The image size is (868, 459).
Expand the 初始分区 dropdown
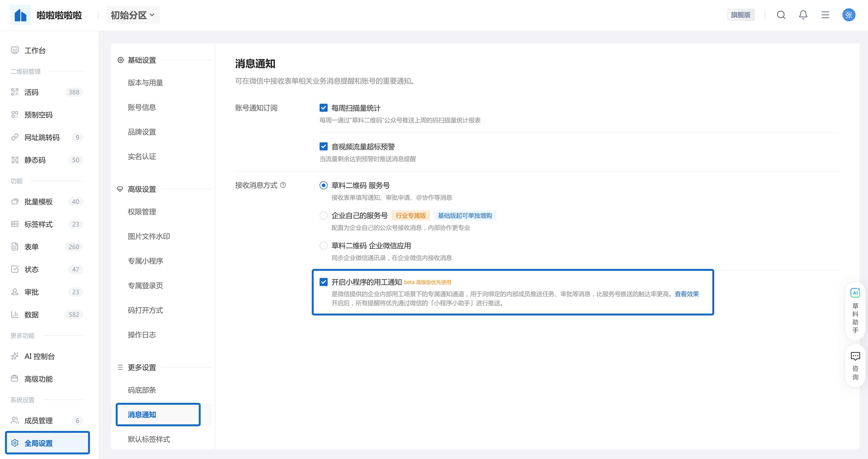pyautogui.click(x=133, y=15)
